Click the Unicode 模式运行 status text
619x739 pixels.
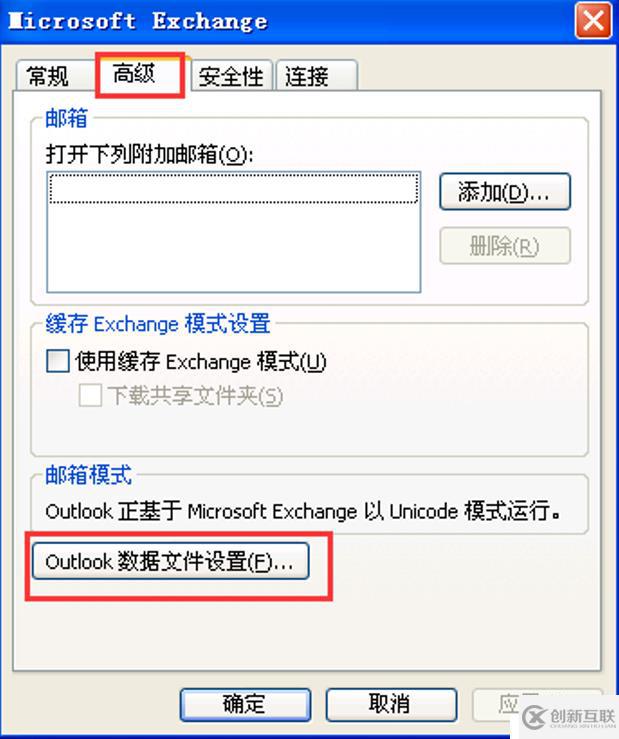[476, 511]
